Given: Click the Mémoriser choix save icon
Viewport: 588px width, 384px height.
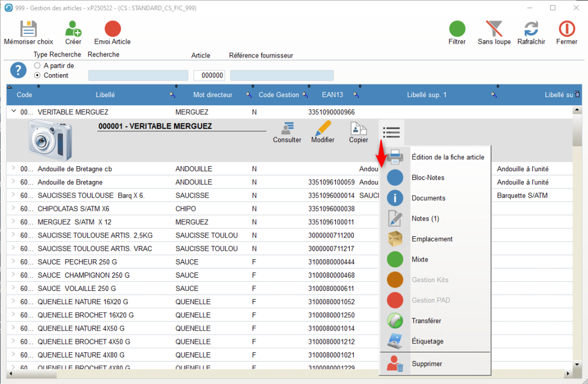Looking at the screenshot, I should pos(29,29).
